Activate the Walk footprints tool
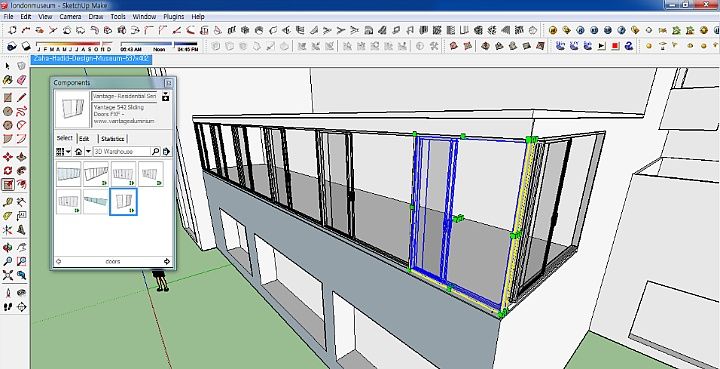The width and height of the screenshot is (720, 369). pos(8,307)
